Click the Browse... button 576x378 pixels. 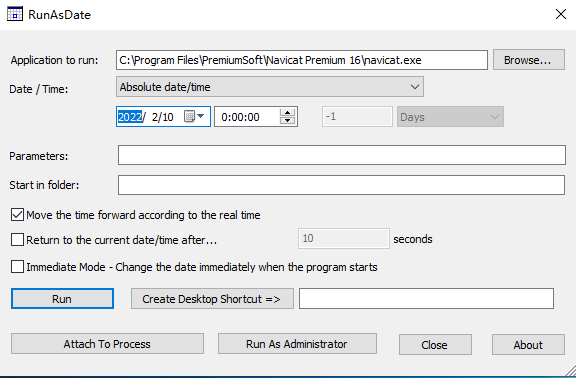528,60
